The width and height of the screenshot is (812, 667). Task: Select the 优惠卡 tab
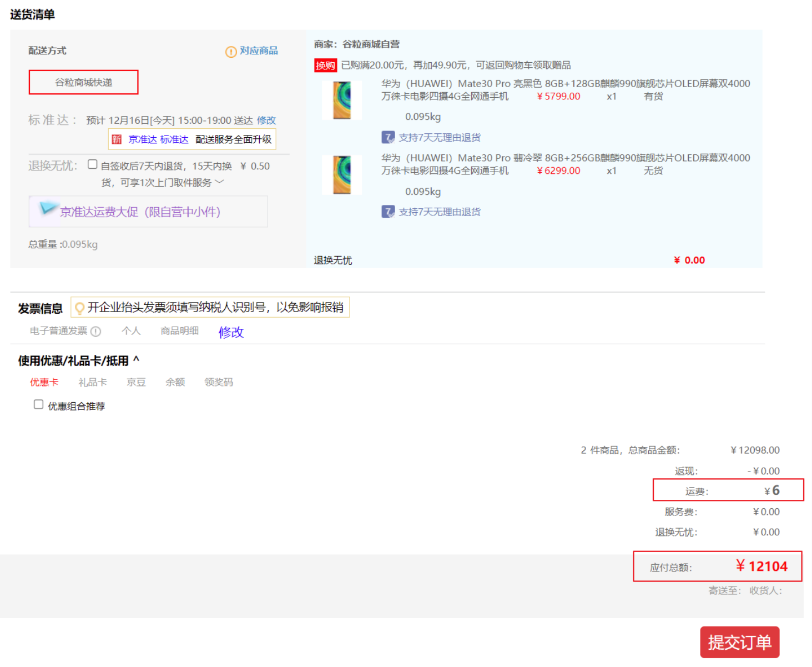pyautogui.click(x=44, y=382)
